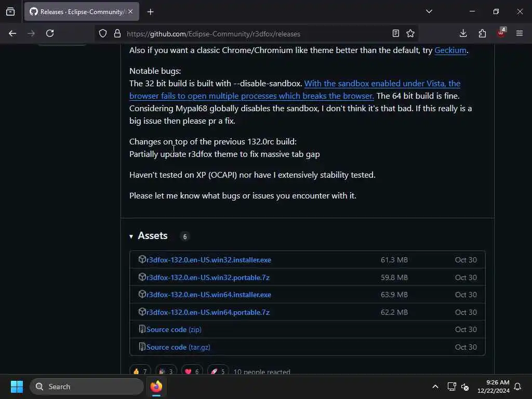Screen dimensions: 532x399
Task: Open the browser hamburger menu
Action: pos(520,33)
